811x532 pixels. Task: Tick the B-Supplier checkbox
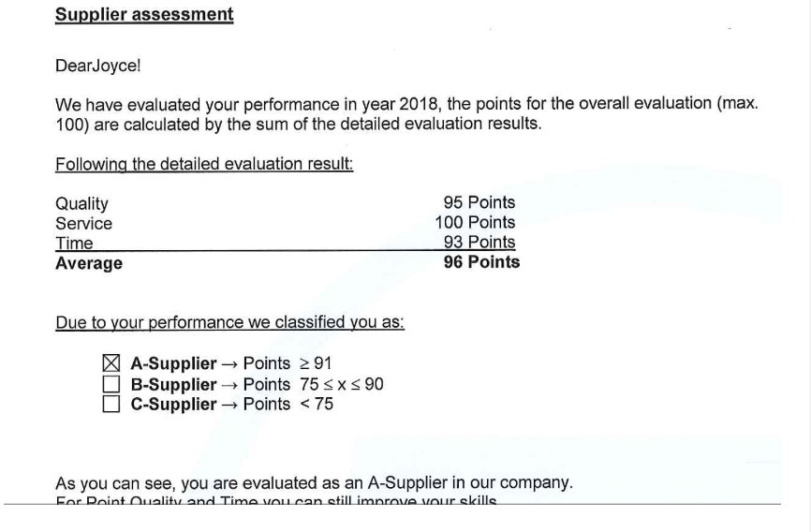tap(111, 384)
